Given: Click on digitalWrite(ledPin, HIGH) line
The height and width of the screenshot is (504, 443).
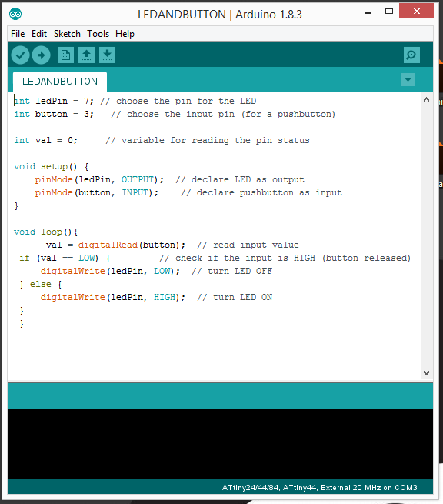Looking at the screenshot, I should pos(156,297).
